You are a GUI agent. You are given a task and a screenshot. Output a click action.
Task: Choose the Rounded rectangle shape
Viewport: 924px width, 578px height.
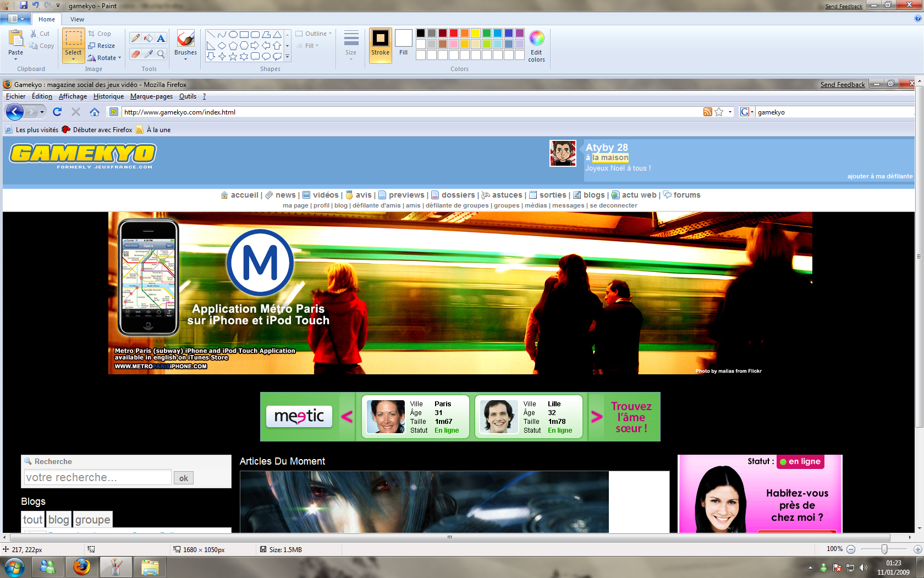point(255,34)
